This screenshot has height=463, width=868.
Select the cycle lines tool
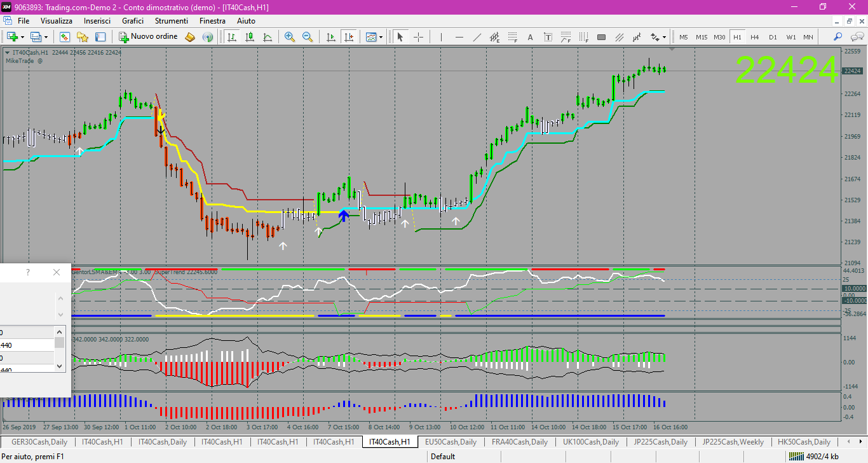[x=637, y=37]
